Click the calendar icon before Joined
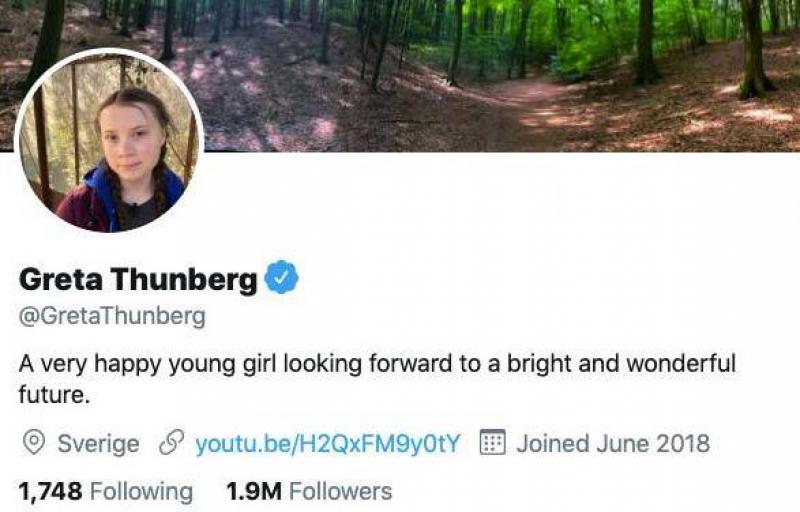800x512 pixels. pos(491,443)
